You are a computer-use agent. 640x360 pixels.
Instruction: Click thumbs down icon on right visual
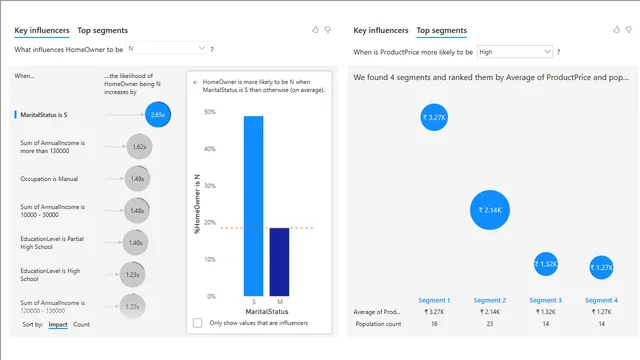pyautogui.click(x=629, y=29)
